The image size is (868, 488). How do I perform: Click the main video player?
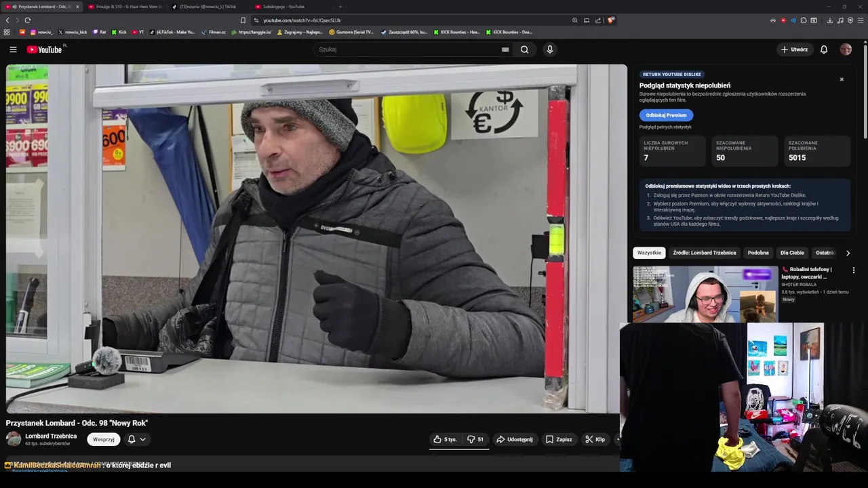coord(317,239)
